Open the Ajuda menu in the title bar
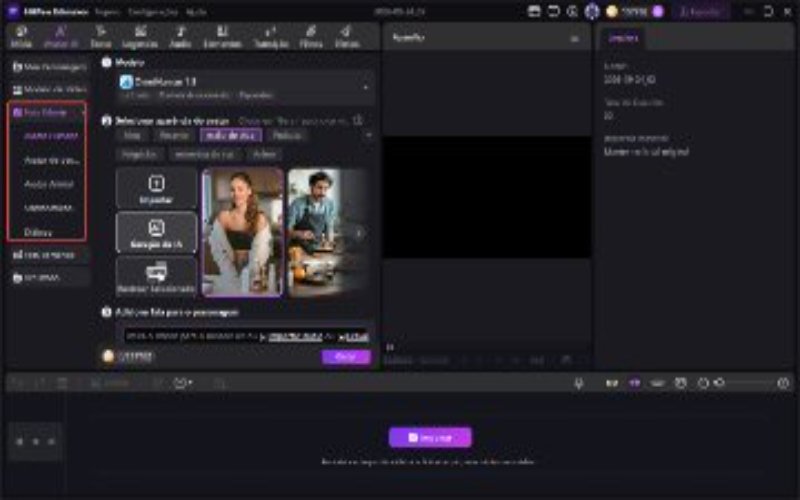Image resolution: width=800 pixels, height=500 pixels. coord(196,11)
